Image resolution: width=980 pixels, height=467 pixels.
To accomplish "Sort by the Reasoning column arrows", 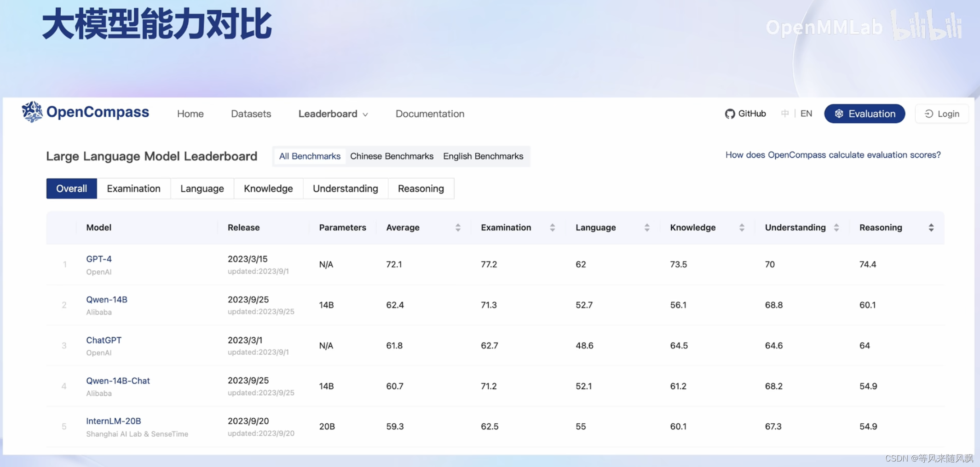I will click(x=931, y=228).
